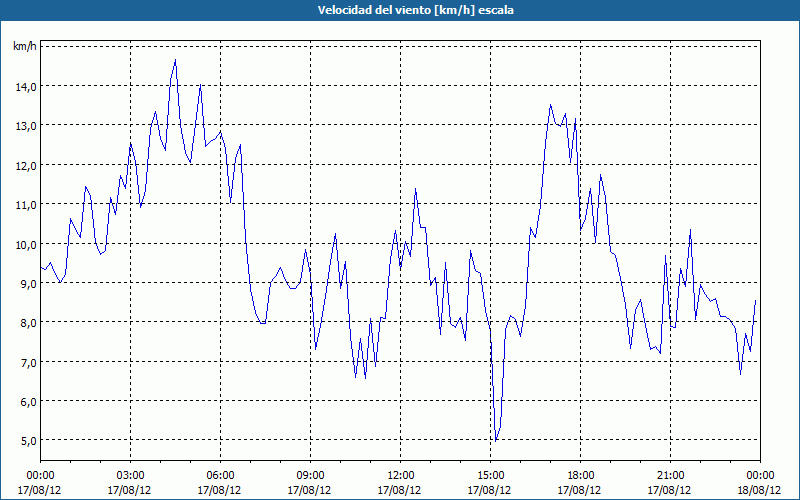The image size is (800, 500).
Task: Click the "13,0" y-axis value
Action: tap(26, 126)
